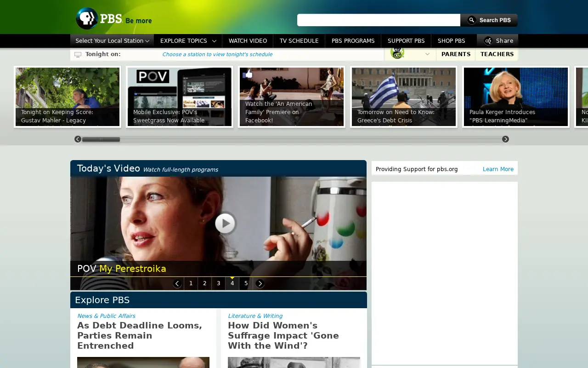Open the TV Schedule menu item
The height and width of the screenshot is (368, 588).
coord(299,40)
